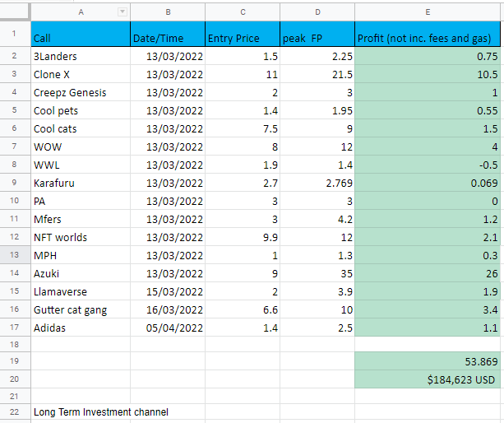Select the 'Mfers' cell
This screenshot has width=504, height=423.
tap(81, 219)
